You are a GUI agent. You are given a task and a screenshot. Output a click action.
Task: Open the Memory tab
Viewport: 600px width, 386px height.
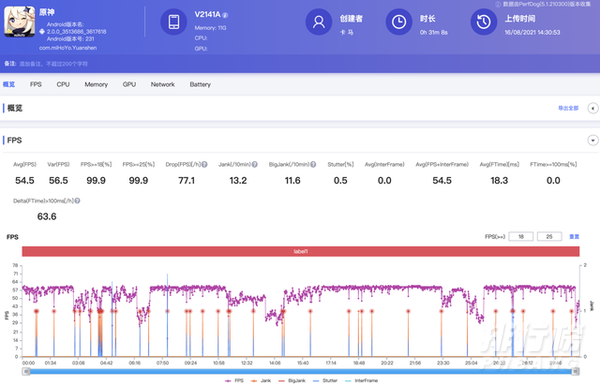[x=96, y=85]
